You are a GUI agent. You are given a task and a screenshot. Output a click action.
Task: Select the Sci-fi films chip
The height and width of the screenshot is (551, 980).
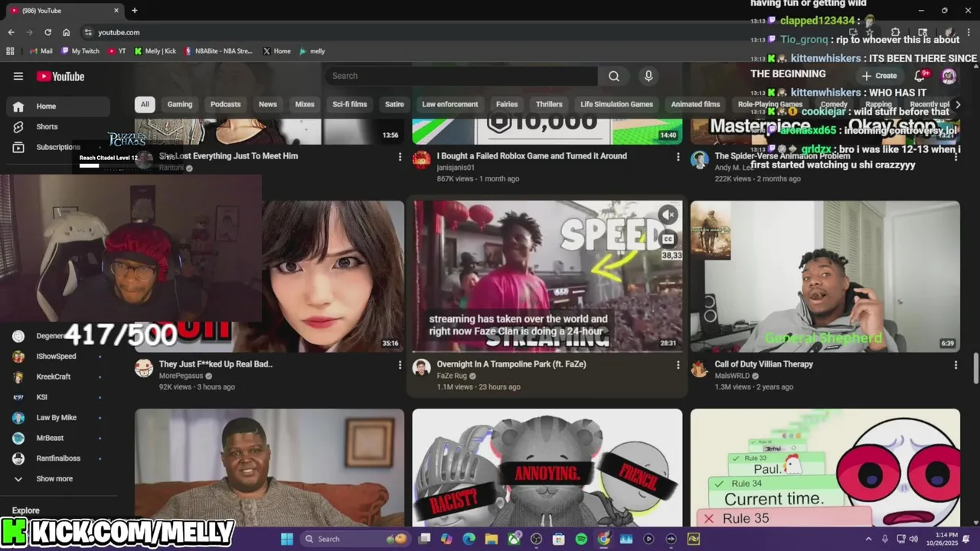350,104
